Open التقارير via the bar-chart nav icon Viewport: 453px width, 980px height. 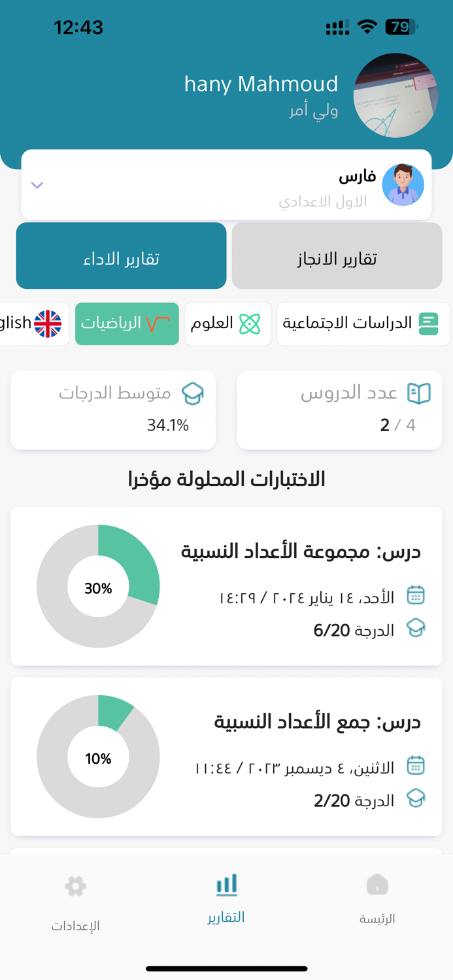(x=226, y=885)
